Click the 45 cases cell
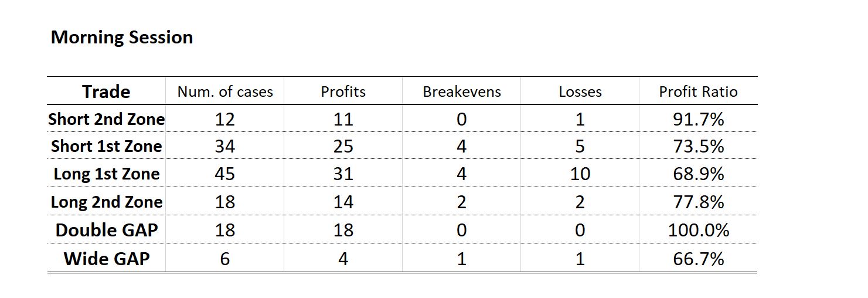 [225, 174]
